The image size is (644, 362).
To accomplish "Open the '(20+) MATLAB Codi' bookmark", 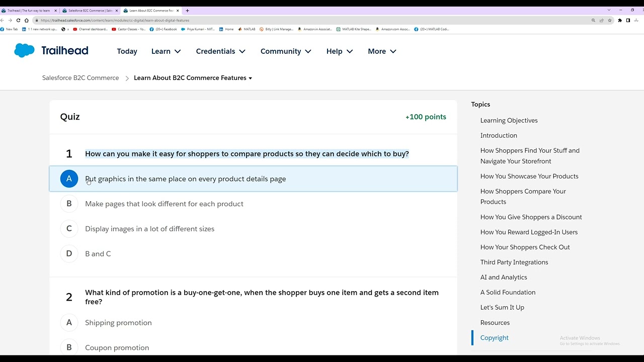I will [x=432, y=29].
